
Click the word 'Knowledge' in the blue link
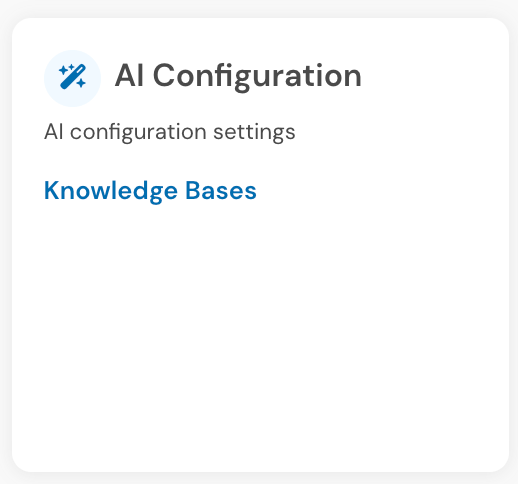pyautogui.click(x=111, y=191)
